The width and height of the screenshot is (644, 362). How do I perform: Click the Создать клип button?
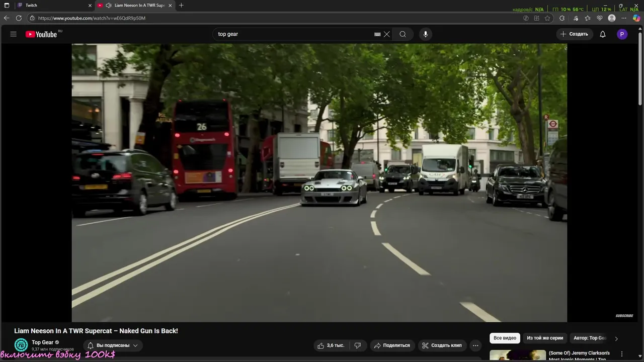(x=442, y=345)
